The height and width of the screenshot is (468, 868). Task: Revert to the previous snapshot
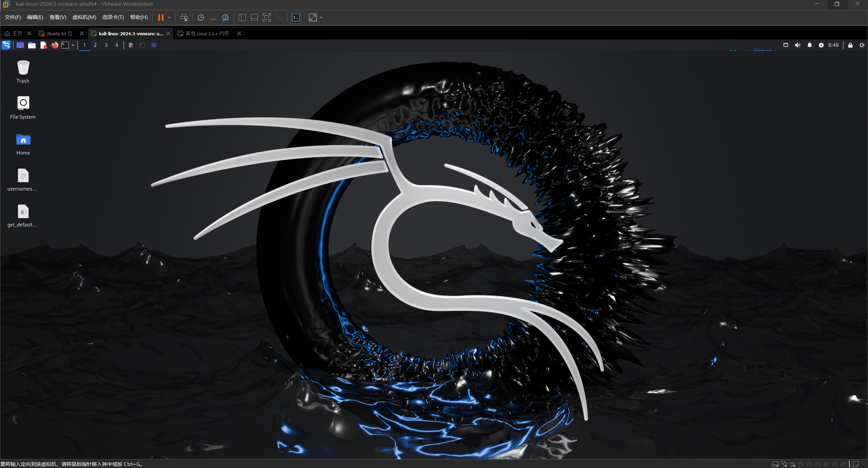pyautogui.click(x=213, y=18)
